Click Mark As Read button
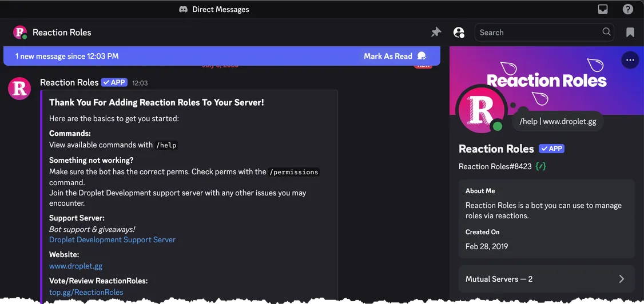 [x=394, y=56]
